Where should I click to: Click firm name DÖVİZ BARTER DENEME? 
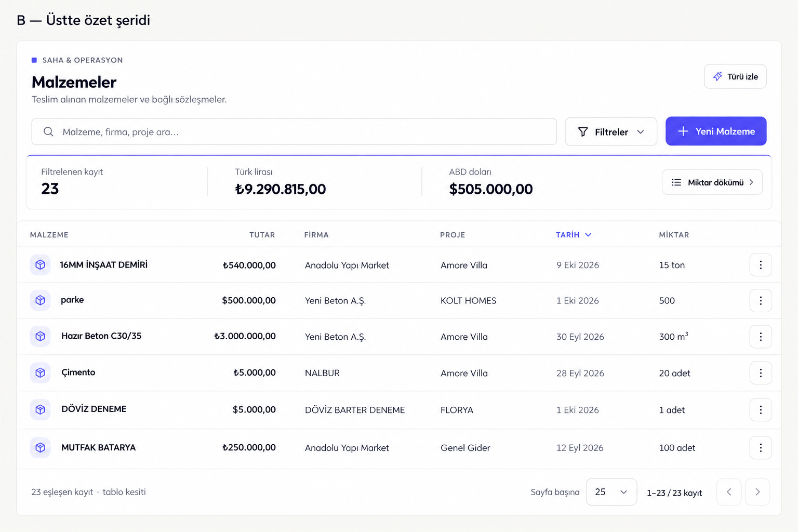[x=355, y=410]
